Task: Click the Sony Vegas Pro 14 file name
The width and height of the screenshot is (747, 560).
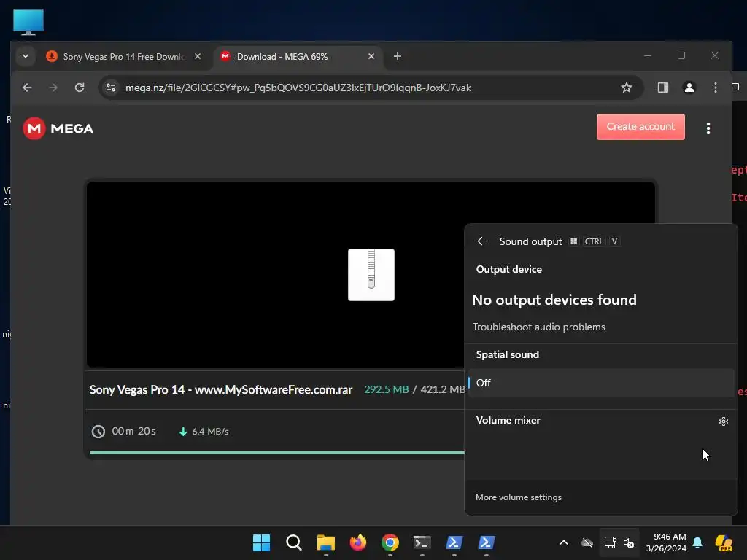Action: (221, 389)
